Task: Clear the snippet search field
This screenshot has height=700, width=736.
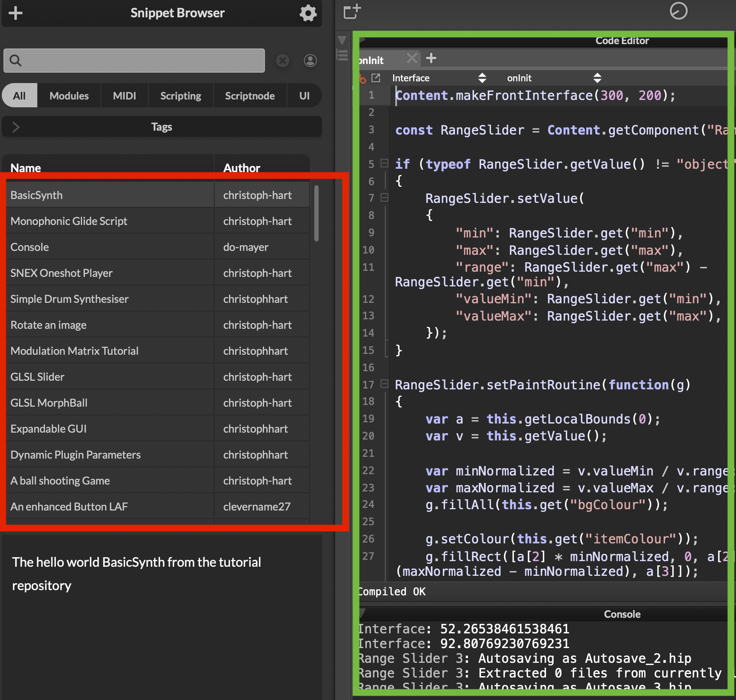Action: click(283, 61)
